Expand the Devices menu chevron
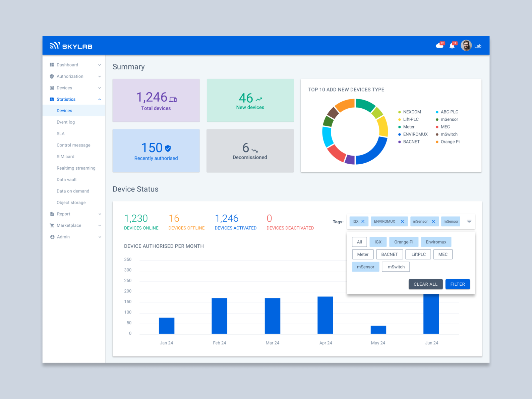Viewport: 532px width, 399px height. coord(100,88)
